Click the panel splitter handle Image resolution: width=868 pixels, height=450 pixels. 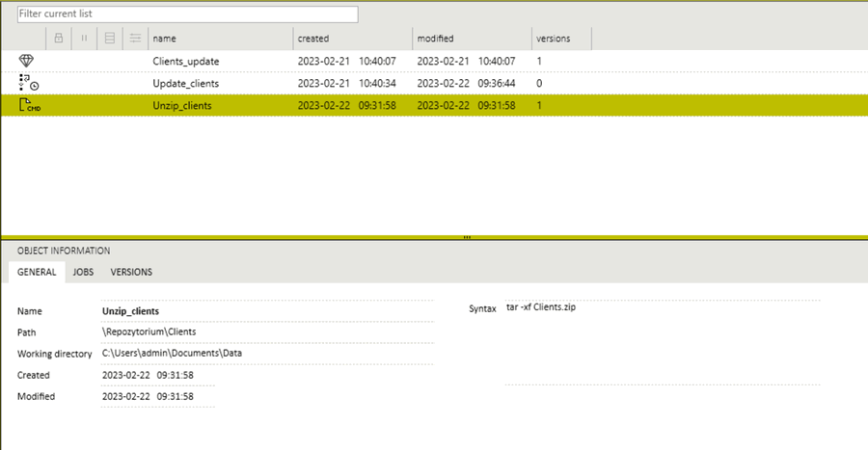[x=467, y=237]
